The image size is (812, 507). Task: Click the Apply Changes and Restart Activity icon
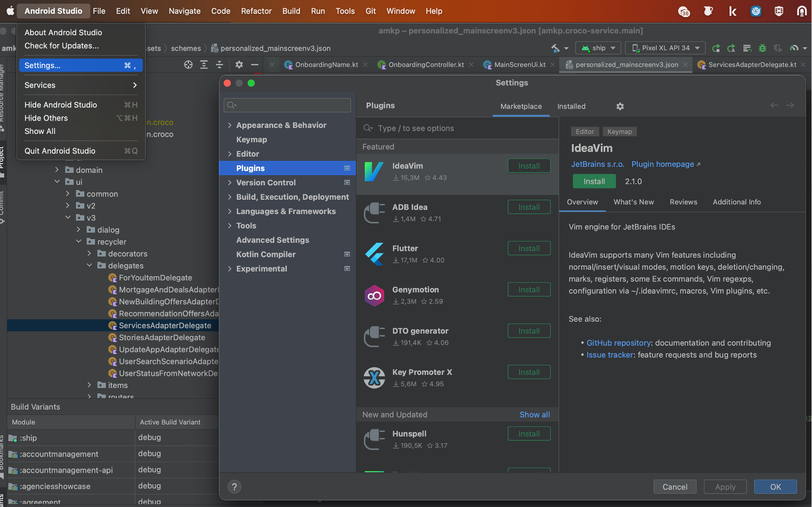716,48
